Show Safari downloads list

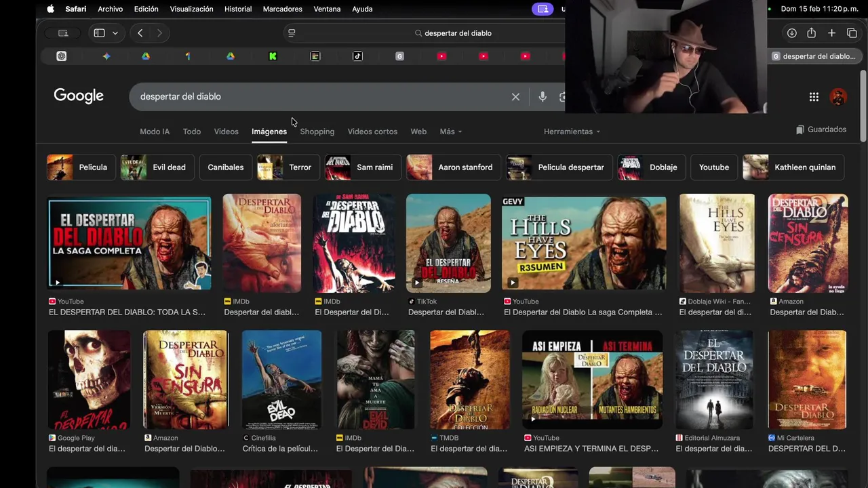tap(791, 33)
